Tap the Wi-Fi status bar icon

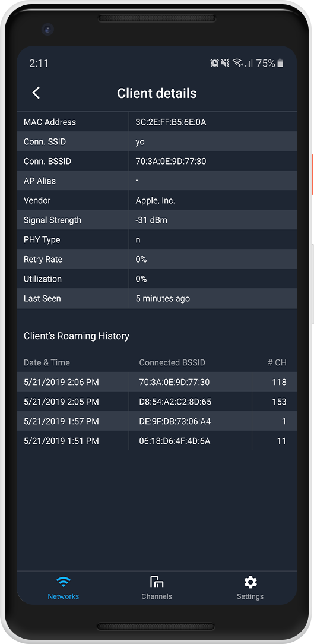pyautogui.click(x=237, y=63)
